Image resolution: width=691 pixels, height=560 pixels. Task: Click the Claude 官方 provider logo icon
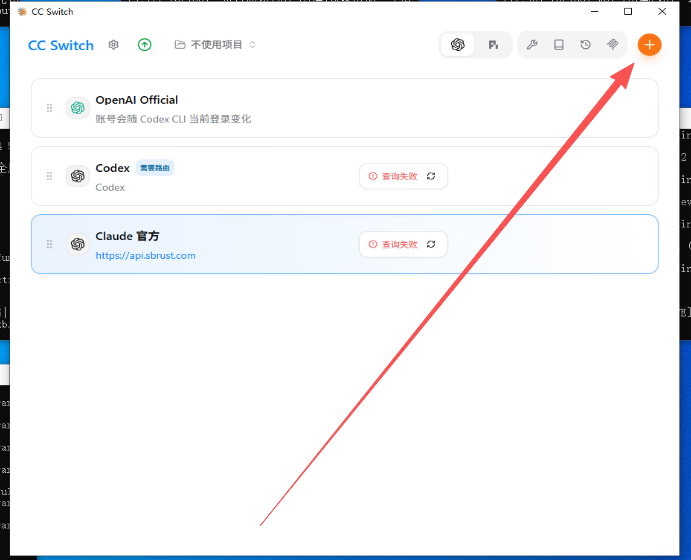pos(78,244)
